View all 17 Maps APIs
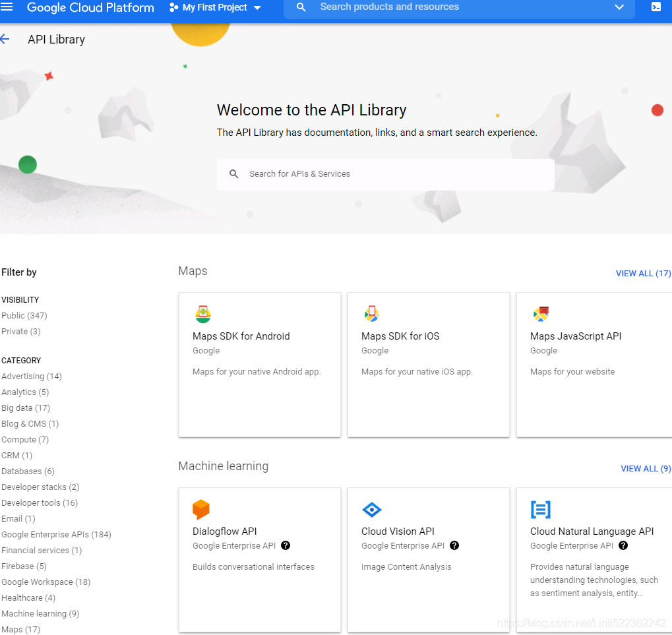Screen dimensions: 672x635 click(643, 274)
